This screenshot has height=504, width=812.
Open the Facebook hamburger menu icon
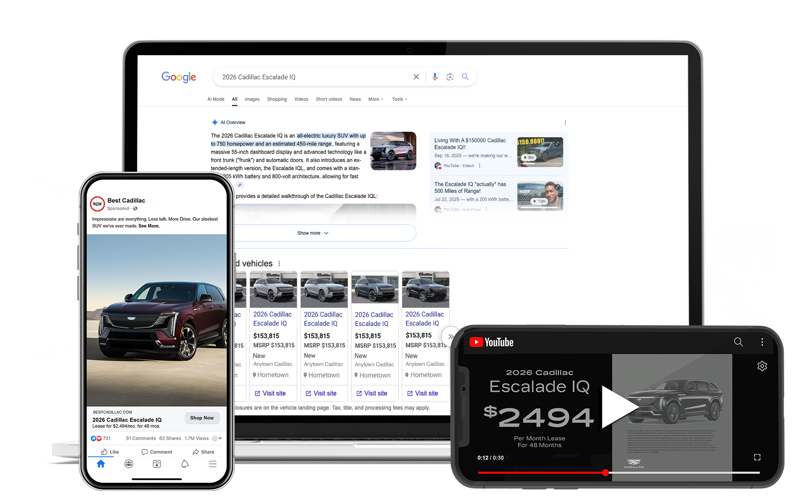tap(213, 464)
